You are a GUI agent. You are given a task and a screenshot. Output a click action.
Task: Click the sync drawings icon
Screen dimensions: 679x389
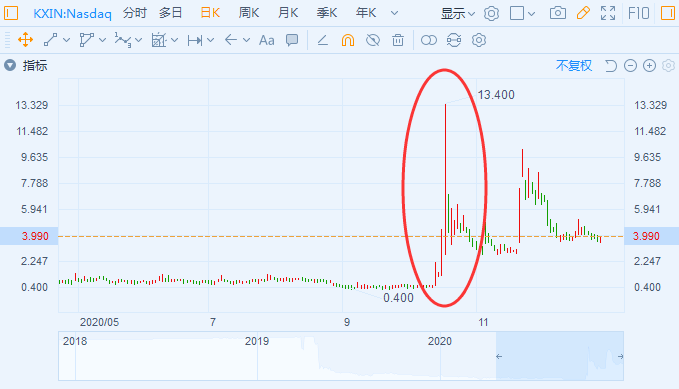tap(454, 40)
